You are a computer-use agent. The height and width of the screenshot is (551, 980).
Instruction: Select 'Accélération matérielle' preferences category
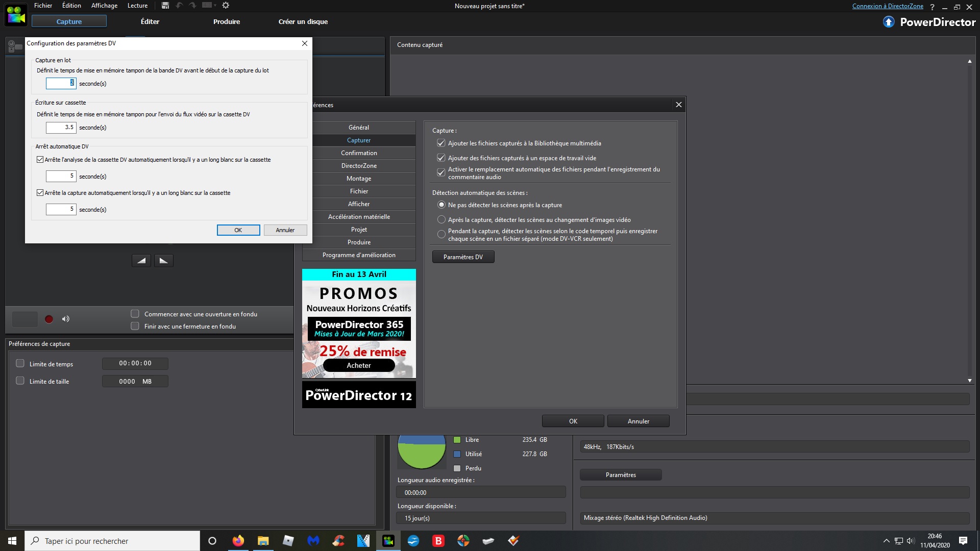click(359, 217)
